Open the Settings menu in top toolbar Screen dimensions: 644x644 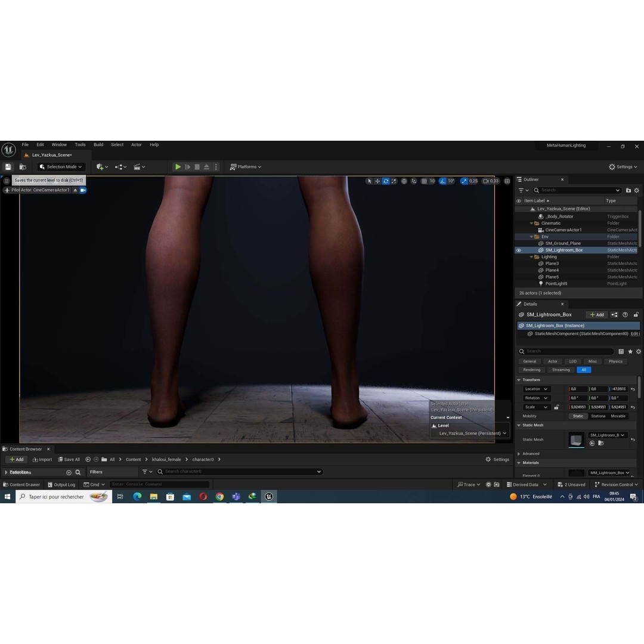pyautogui.click(x=623, y=167)
